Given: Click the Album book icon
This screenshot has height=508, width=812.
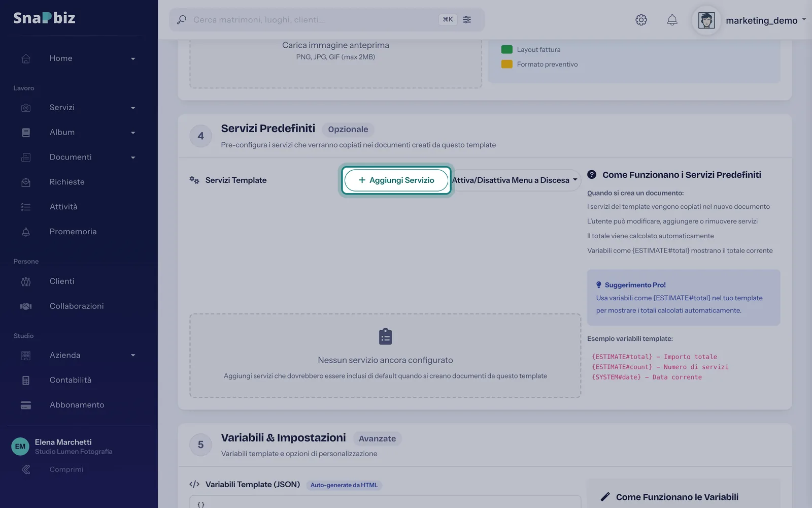Looking at the screenshot, I should click(x=26, y=133).
